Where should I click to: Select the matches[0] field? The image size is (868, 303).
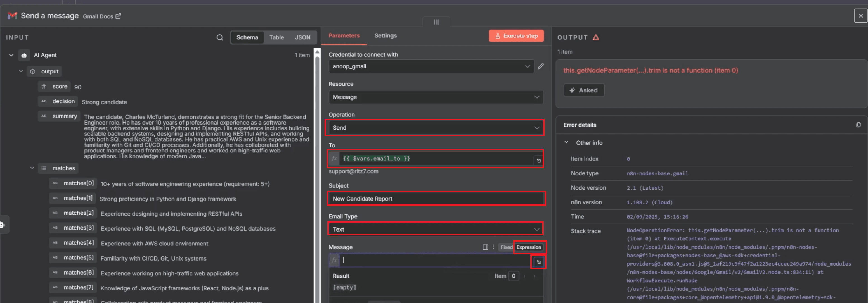point(73,183)
